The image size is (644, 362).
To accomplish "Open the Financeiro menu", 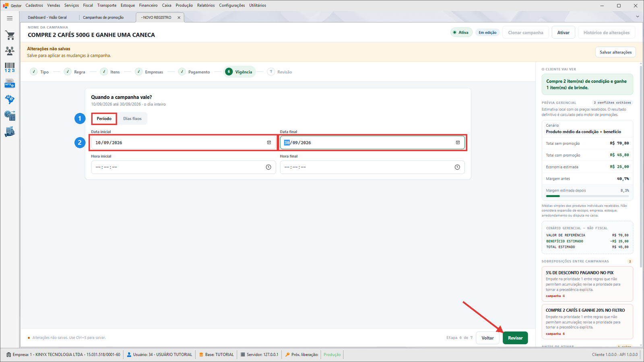I will tap(149, 5).
